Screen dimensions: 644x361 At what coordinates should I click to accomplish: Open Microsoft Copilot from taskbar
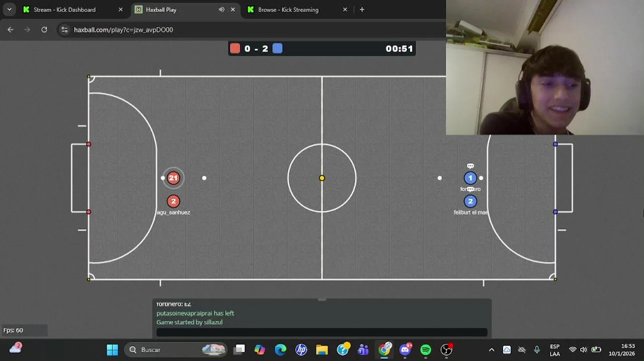(x=259, y=349)
